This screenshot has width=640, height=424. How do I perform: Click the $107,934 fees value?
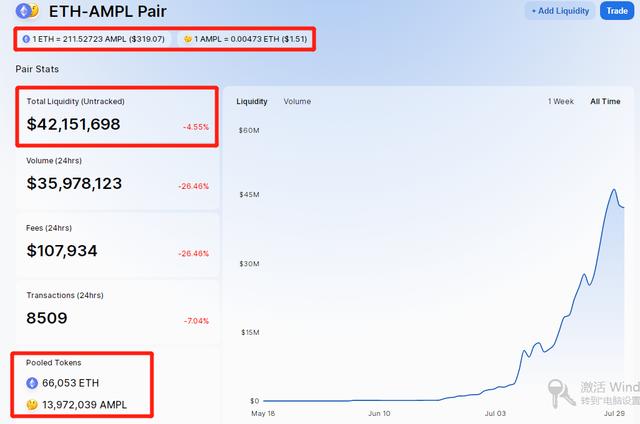tap(62, 251)
